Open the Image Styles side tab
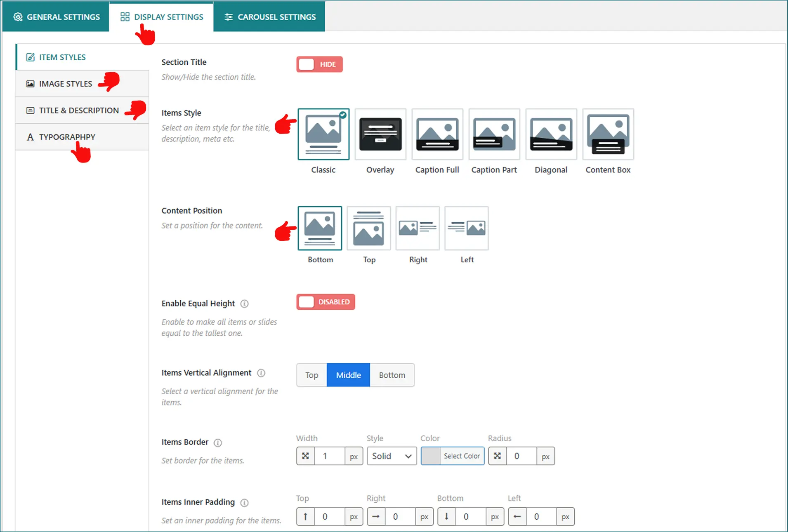Screen dimensions: 788x532 66,84
